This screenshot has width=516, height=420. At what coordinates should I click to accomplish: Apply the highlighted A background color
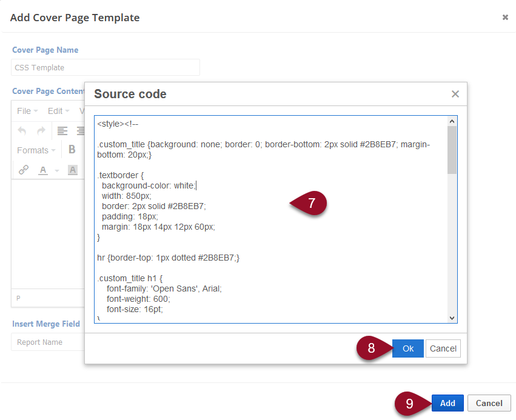click(73, 170)
